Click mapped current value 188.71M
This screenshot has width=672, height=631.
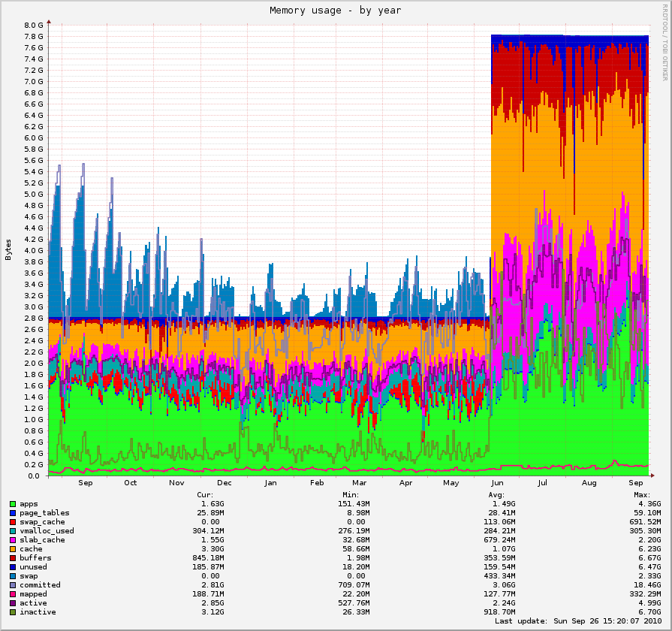point(208,594)
